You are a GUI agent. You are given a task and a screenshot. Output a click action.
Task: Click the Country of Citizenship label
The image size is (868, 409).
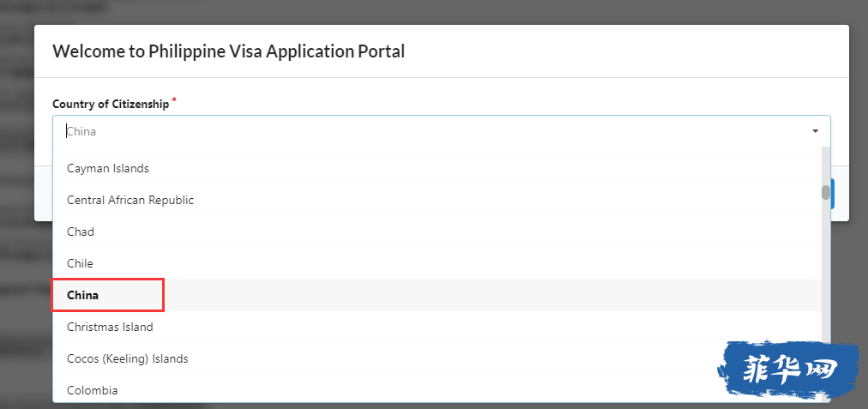coord(111,104)
